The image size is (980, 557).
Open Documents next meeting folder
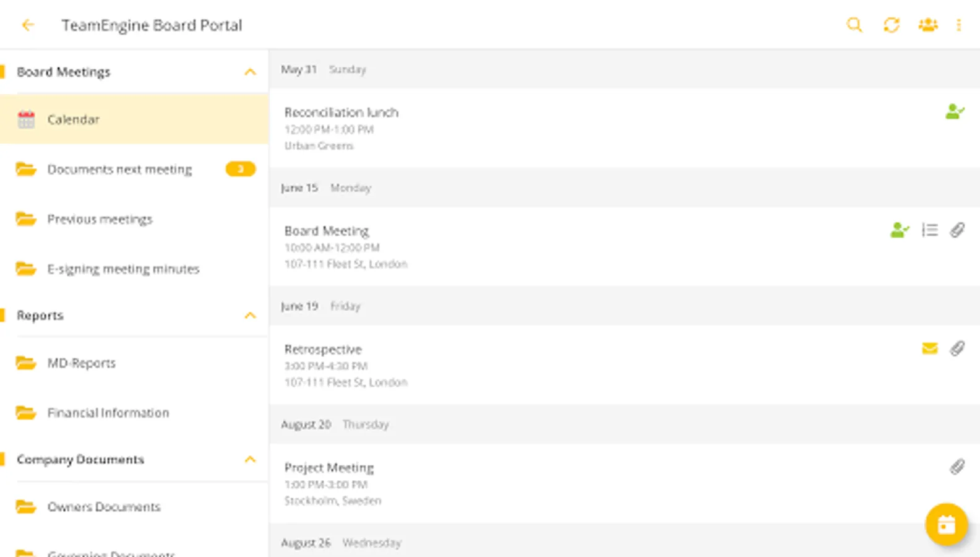119,170
